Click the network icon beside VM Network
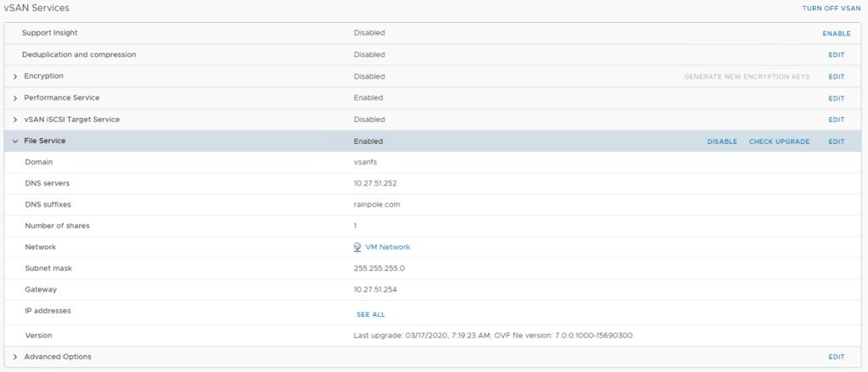This screenshot has height=372, width=868. [358, 247]
